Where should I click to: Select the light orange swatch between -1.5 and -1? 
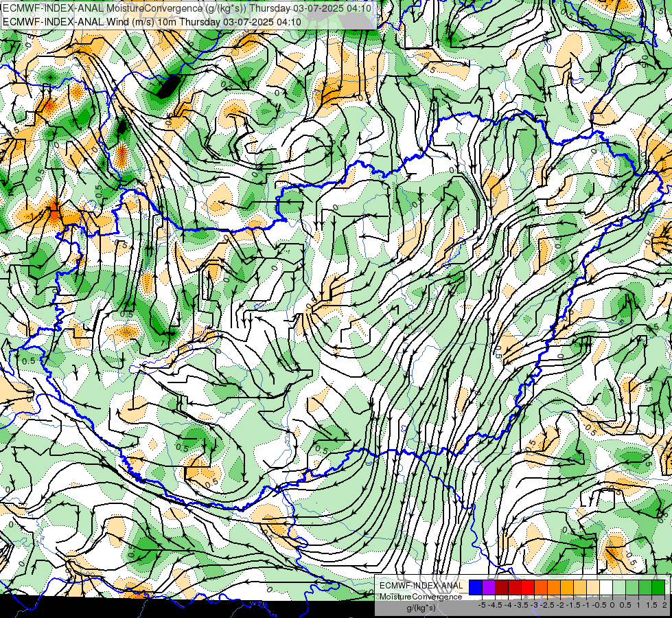(x=580, y=587)
